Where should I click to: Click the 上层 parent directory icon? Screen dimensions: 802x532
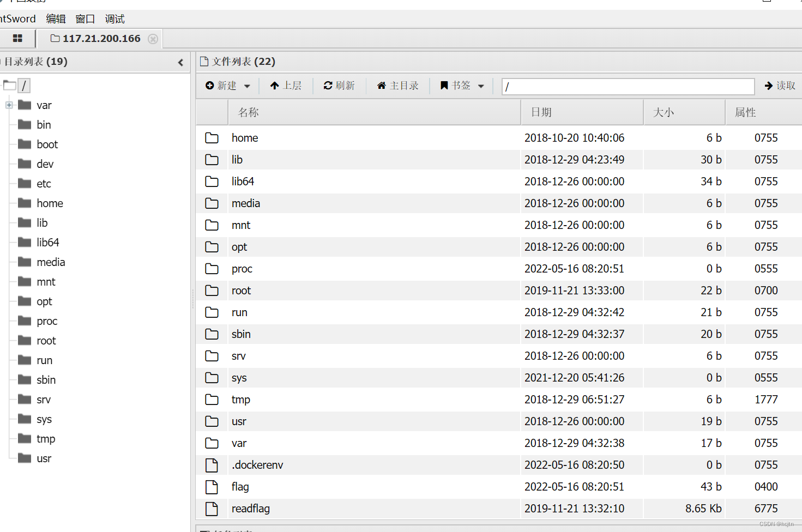pos(275,85)
